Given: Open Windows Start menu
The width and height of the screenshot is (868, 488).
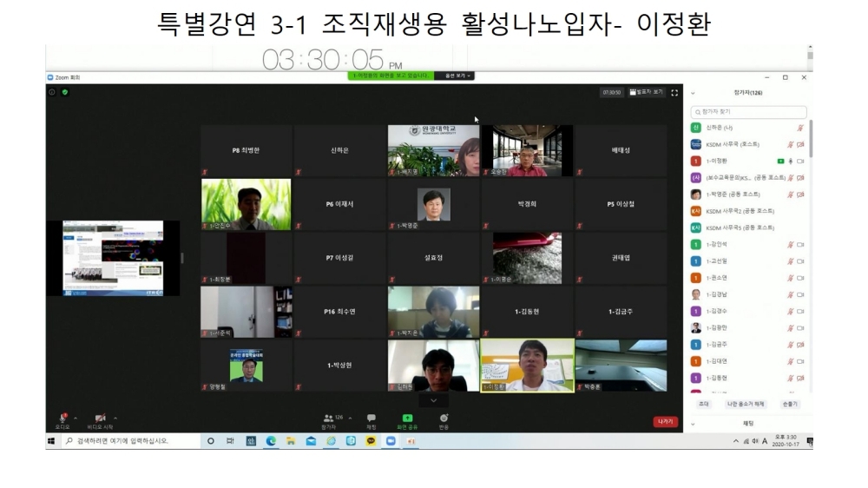Looking at the screenshot, I should 50,441.
